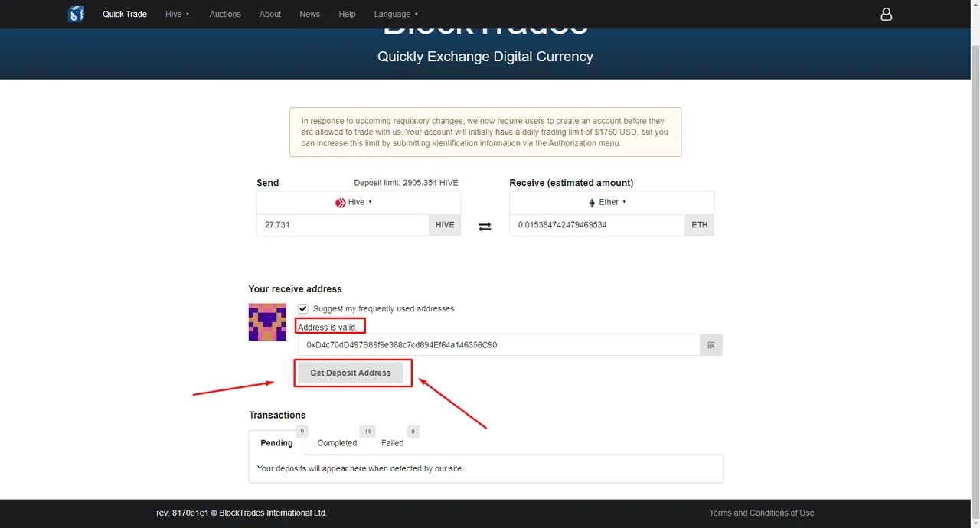980x528 pixels.
Task: Click 'Your deposits will appear here' message
Action: coord(360,468)
